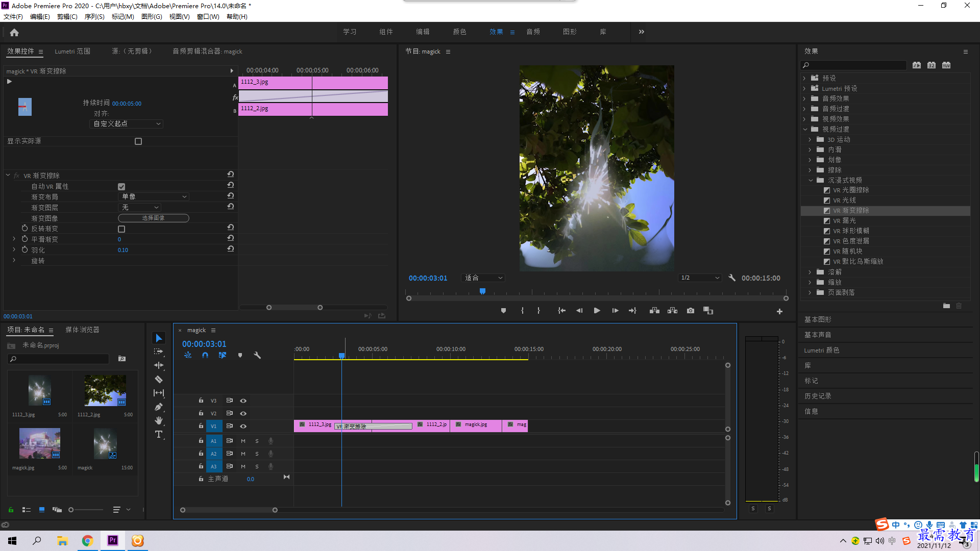Show more workspaces chevron
The height and width of the screenshot is (551, 980).
click(x=642, y=32)
